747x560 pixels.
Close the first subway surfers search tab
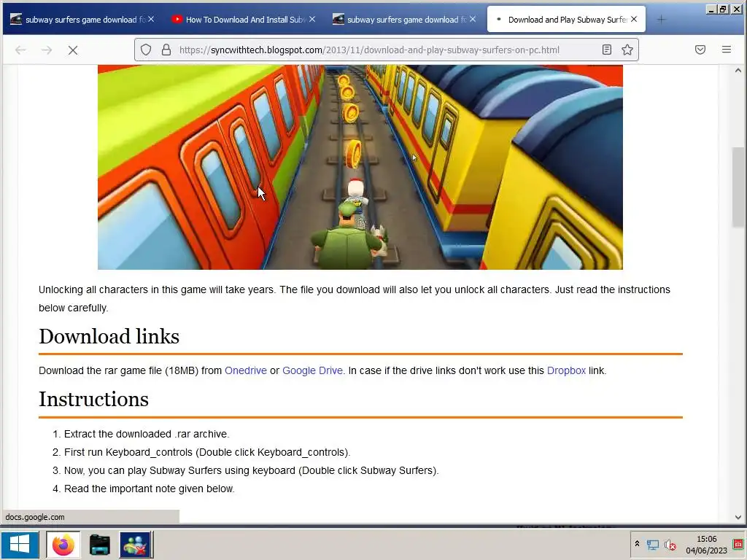pos(151,19)
